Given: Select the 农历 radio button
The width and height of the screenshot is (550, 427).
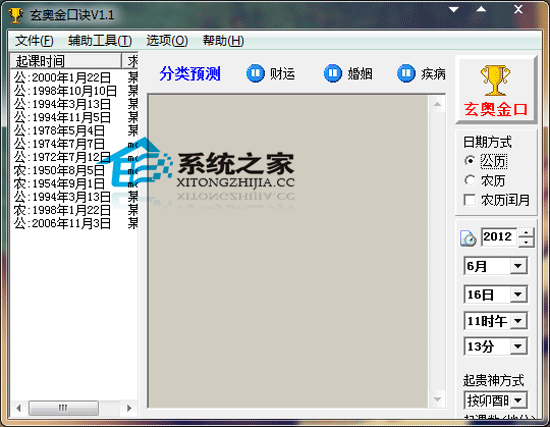Looking at the screenshot, I should click(x=470, y=180).
